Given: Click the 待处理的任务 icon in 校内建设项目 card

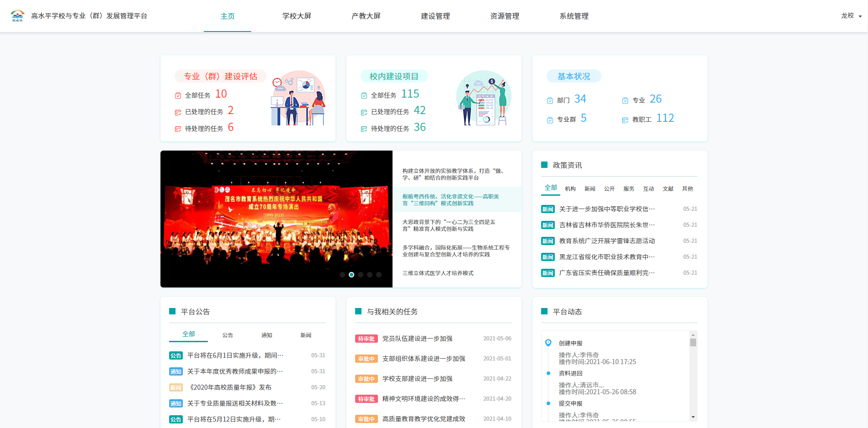Looking at the screenshot, I should point(364,129).
